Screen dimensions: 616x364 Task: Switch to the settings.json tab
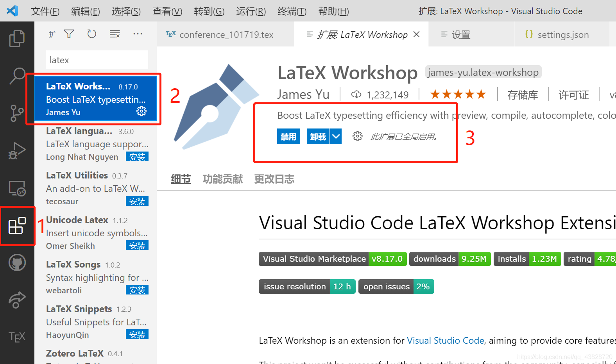coord(562,34)
